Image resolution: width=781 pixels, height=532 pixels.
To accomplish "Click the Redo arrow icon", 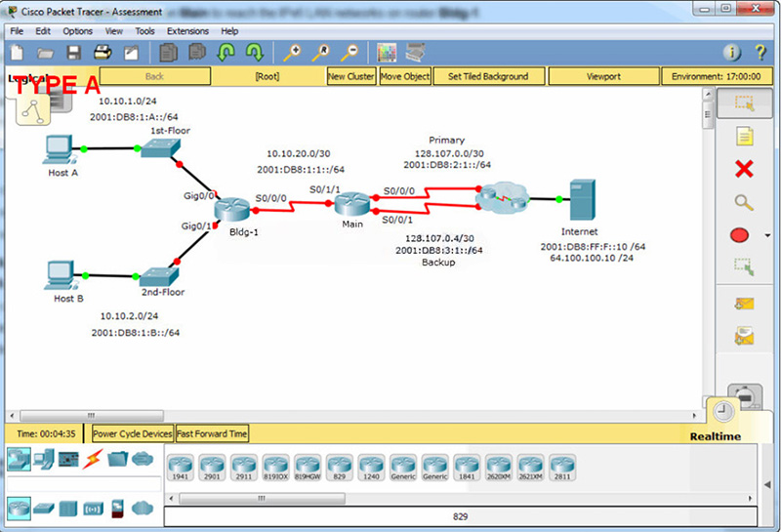I will [x=255, y=52].
